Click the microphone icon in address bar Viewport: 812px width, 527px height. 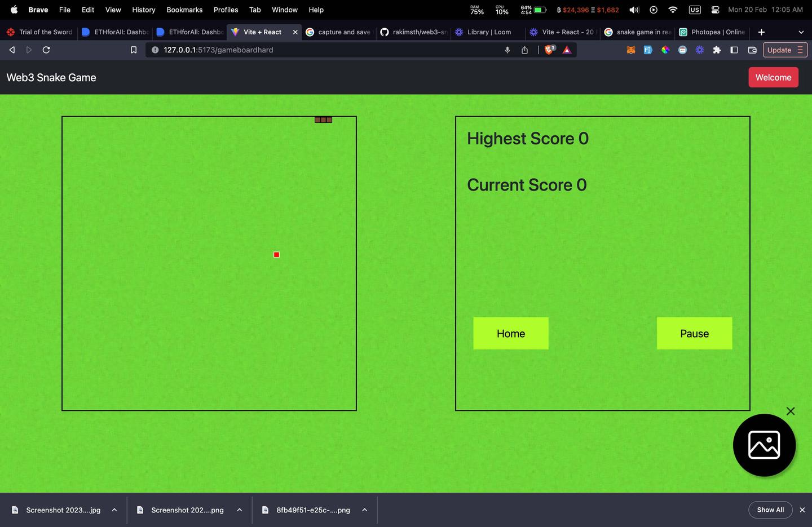click(507, 50)
